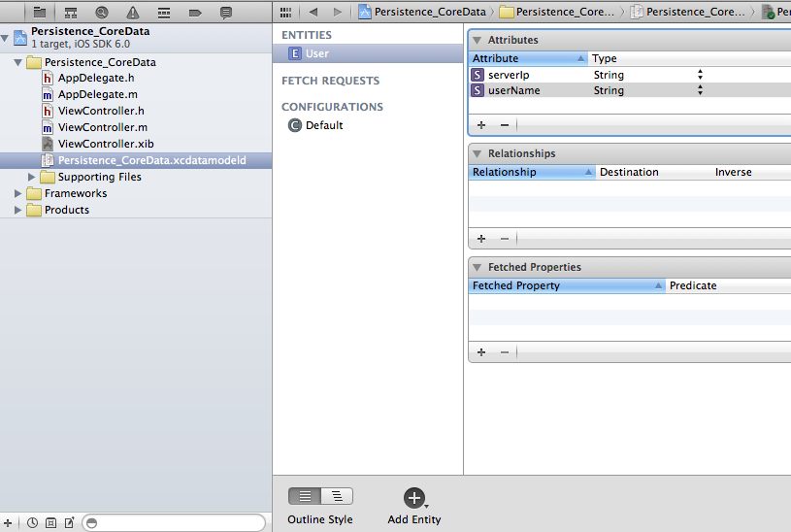The width and height of the screenshot is (791, 532).
Task: Toggle unsaved files filter icon
Action: point(69,523)
